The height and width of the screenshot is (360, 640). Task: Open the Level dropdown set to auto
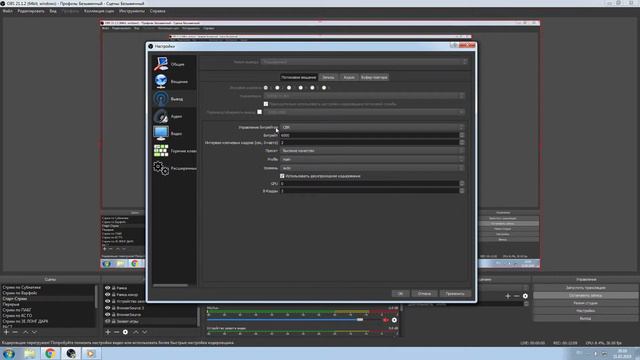click(372, 168)
